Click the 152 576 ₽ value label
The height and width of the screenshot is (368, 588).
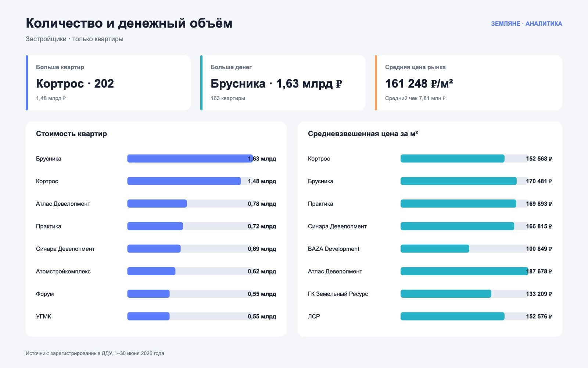(539, 316)
